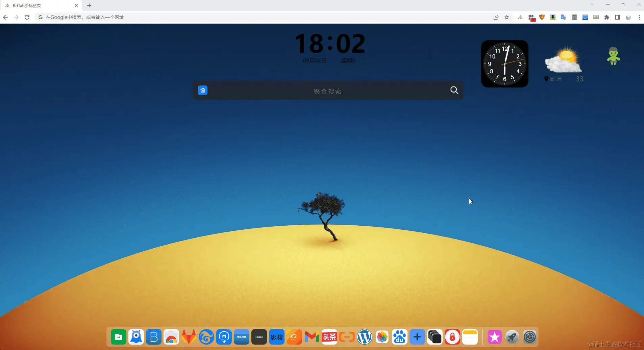Screen dimensions: 644x350
Task: Open the blue card icon left of the black tile
Action: [242, 337]
